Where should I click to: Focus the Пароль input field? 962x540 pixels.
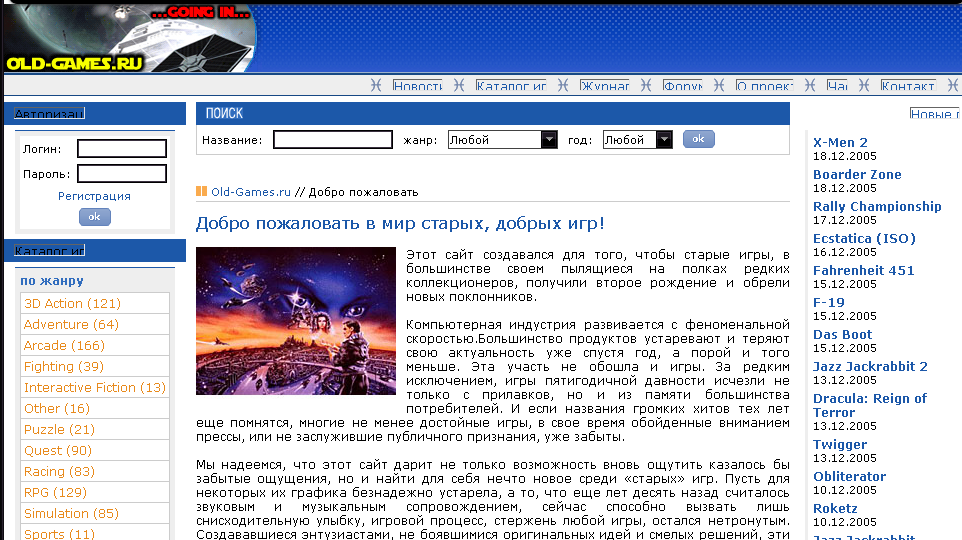point(122,174)
